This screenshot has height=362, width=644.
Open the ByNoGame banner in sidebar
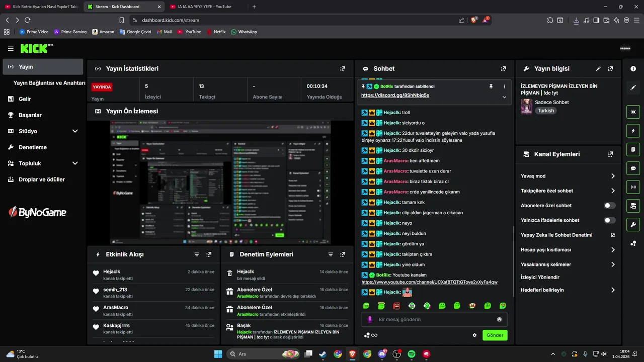tap(38, 213)
